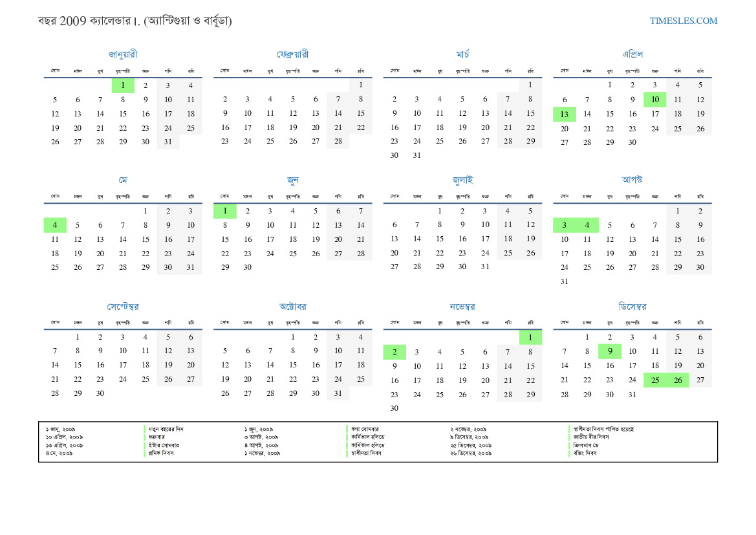The height and width of the screenshot is (535, 756).
Task: Select the জুলাই (July) month heading
Action: [462, 180]
